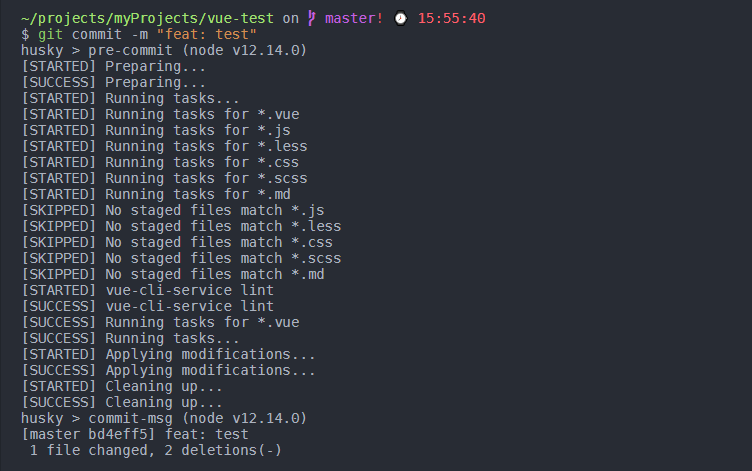
Task: Click the clock icon before the timestamp
Action: tap(400, 18)
